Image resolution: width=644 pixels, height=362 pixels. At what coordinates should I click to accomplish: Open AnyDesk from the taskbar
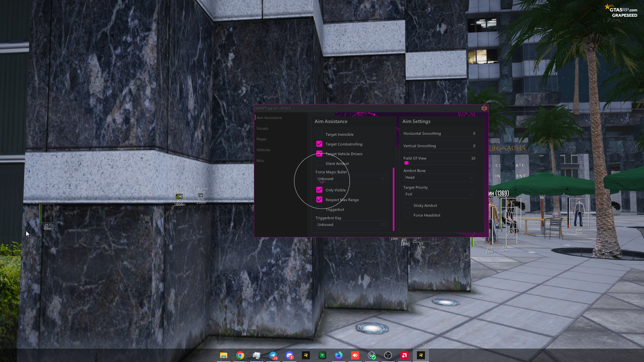pos(355,355)
